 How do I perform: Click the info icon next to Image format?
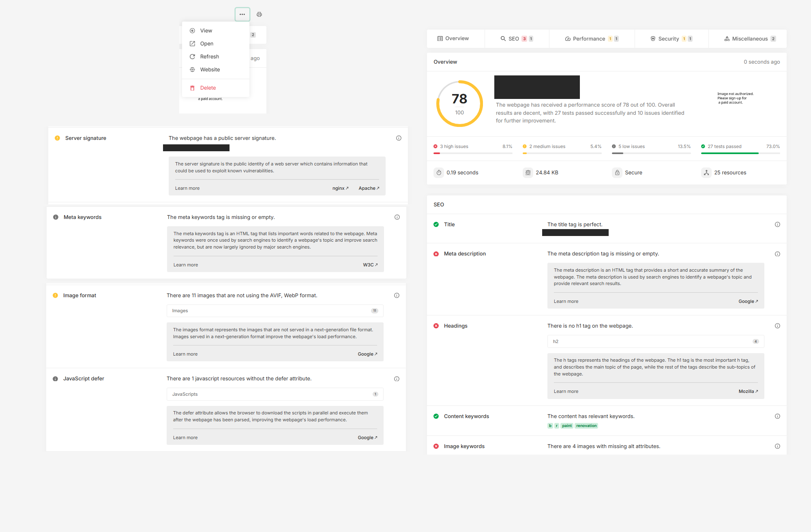click(x=397, y=295)
